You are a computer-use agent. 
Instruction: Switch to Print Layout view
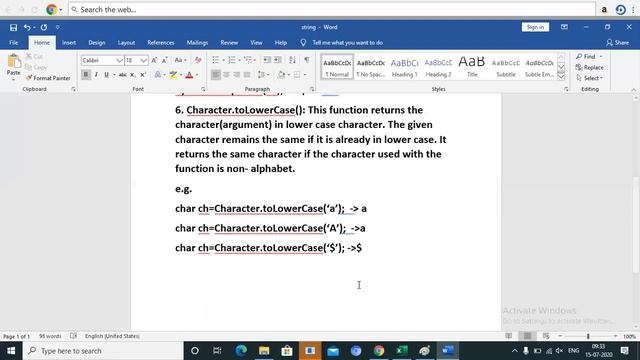(x=527, y=336)
